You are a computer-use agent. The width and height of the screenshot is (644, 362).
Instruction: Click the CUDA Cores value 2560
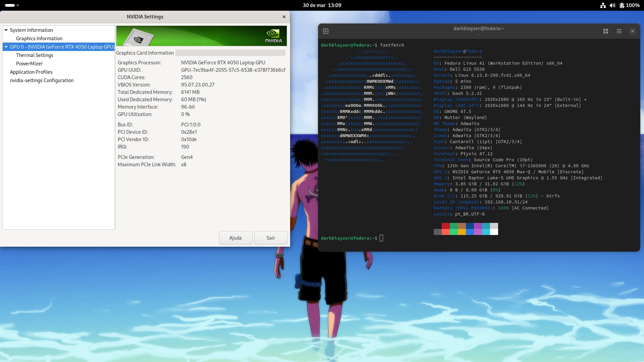point(187,77)
